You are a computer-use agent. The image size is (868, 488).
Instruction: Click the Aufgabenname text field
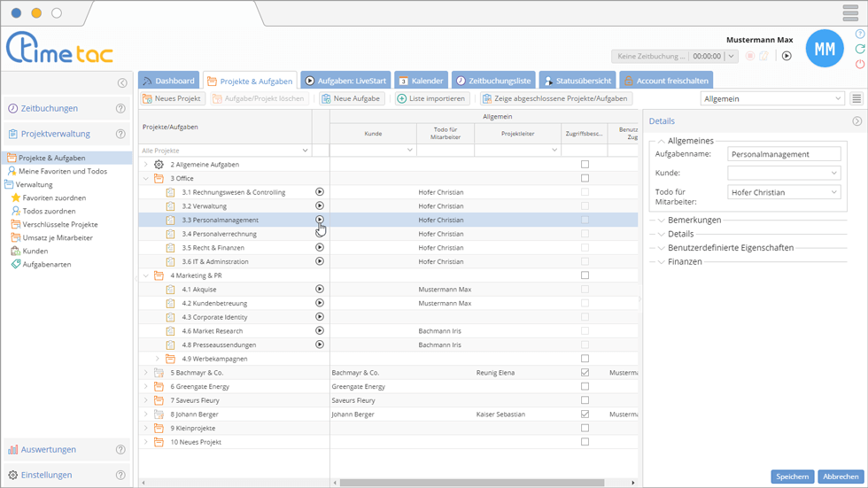click(784, 154)
